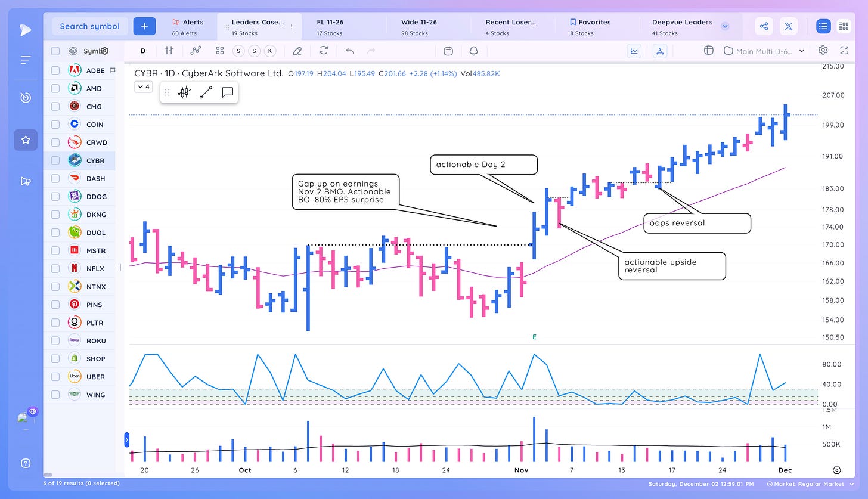Open the flag alerts icon in left sidebar
868x499 pixels.
click(x=25, y=181)
